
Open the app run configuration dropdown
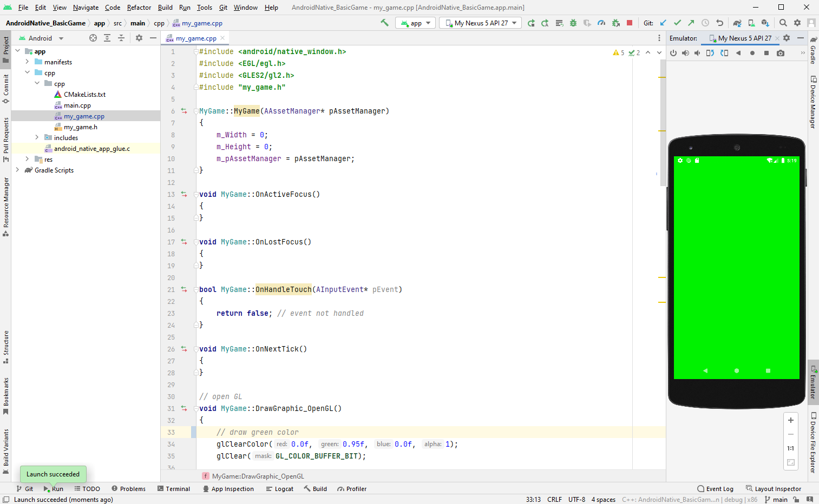415,23
